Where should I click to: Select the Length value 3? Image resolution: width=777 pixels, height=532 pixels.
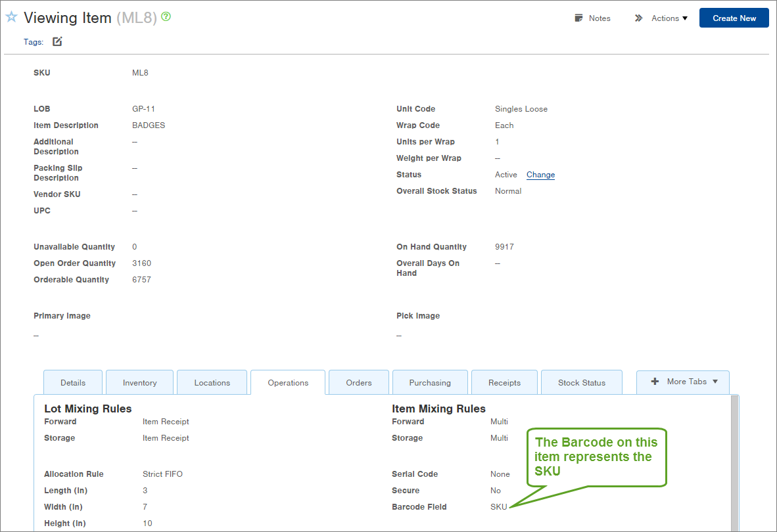pyautogui.click(x=145, y=491)
